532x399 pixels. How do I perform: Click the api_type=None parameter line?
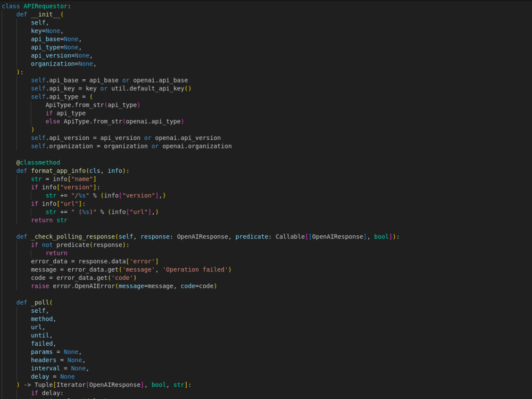pos(56,47)
